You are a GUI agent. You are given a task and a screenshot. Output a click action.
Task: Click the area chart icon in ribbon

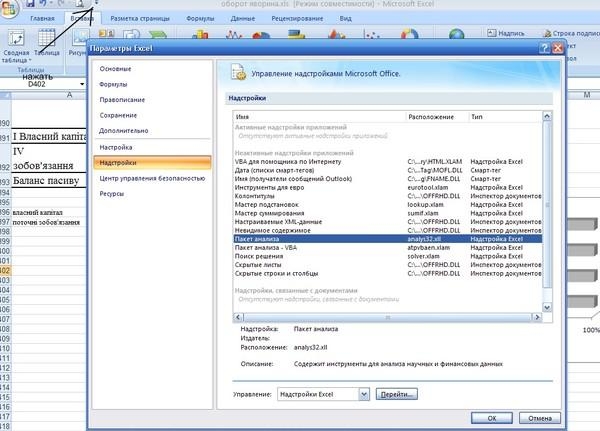337,34
